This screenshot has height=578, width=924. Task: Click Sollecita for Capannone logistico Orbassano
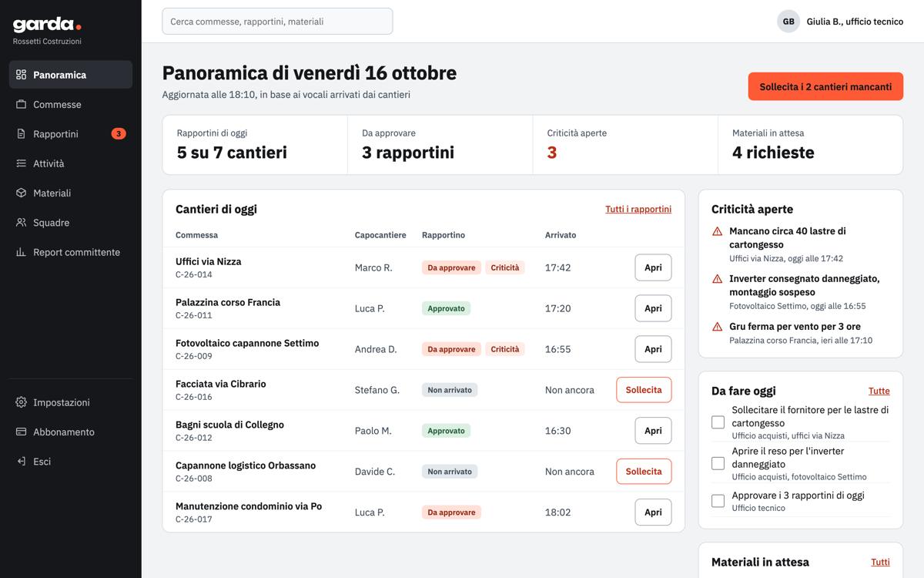tap(644, 472)
